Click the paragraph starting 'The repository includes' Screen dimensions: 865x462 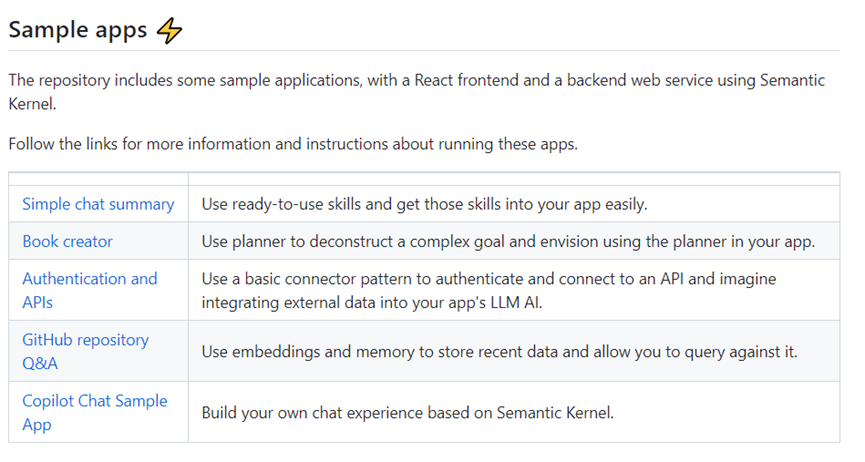tap(417, 92)
